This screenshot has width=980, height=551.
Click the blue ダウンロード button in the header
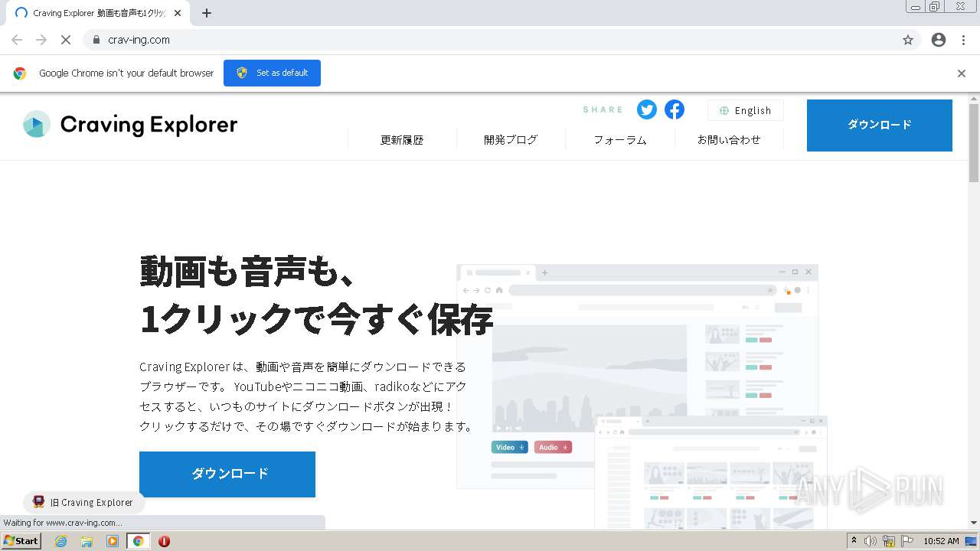coord(880,125)
